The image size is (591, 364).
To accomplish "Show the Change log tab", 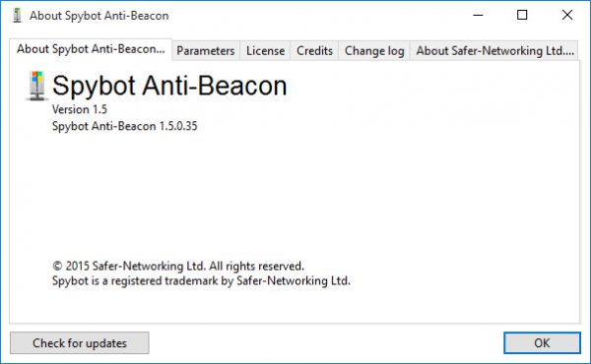I will (x=374, y=51).
